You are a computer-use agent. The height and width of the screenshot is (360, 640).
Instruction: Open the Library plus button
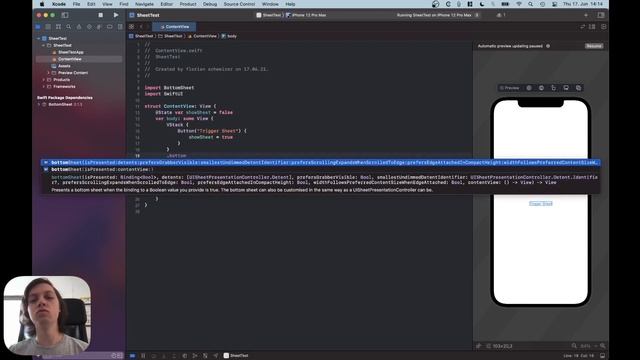click(586, 15)
